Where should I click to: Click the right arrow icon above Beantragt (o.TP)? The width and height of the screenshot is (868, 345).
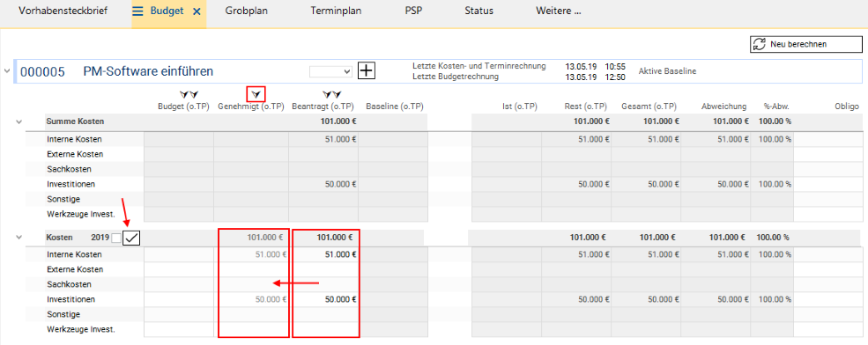click(337, 95)
